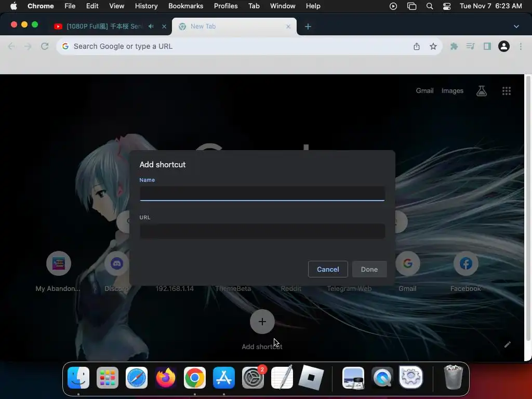Screen dimensions: 532x399
Task: Open System Preferences with badge in Dock
Action: point(253,378)
